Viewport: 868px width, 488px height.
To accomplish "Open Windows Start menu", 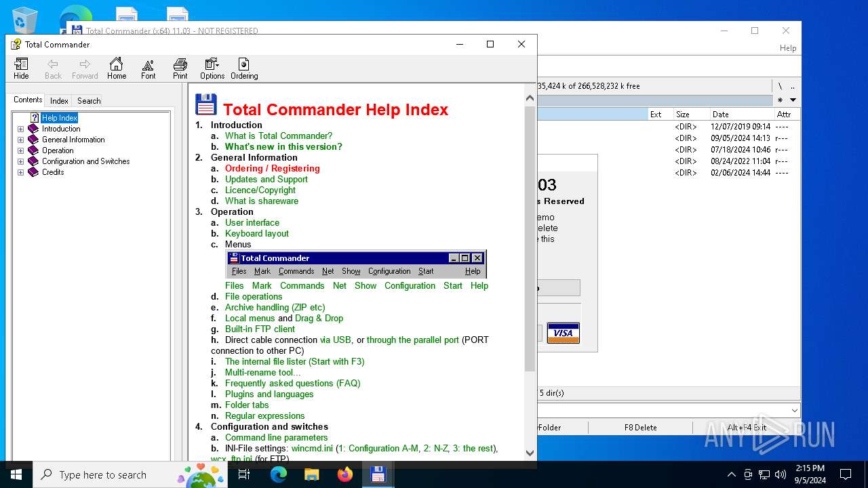I will (x=16, y=474).
